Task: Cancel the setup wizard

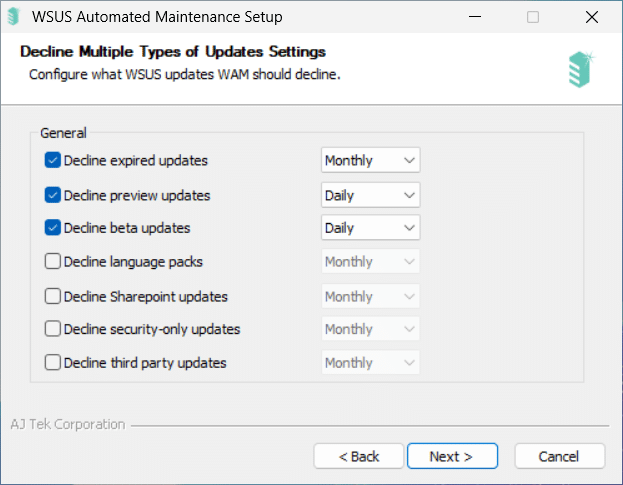Action: [x=559, y=456]
